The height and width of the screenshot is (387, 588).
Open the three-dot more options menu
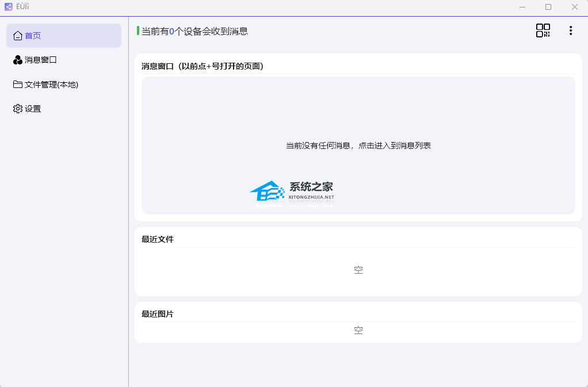click(570, 30)
